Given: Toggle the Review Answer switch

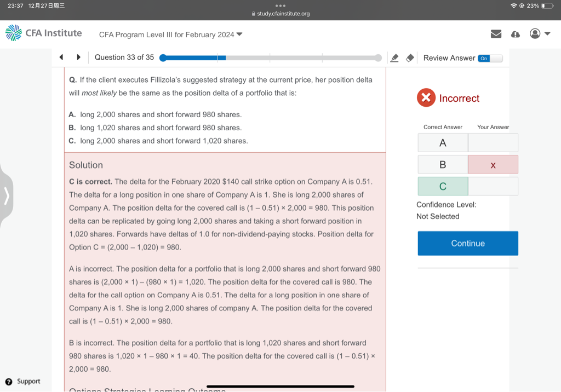Looking at the screenshot, I should point(489,58).
